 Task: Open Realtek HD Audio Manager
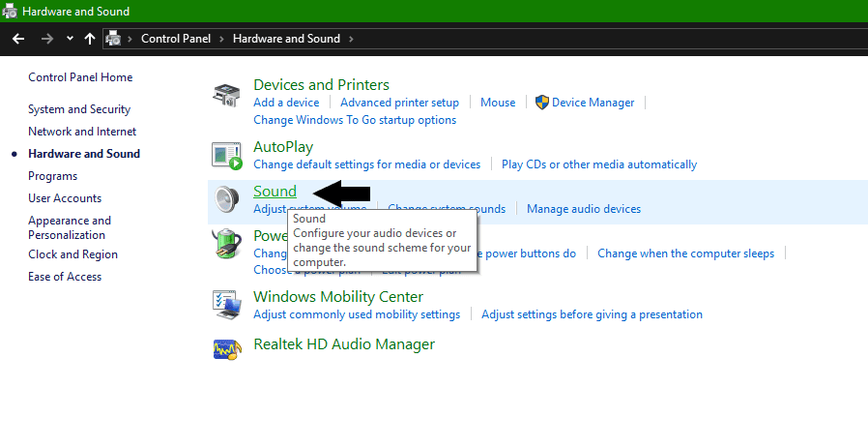point(344,344)
